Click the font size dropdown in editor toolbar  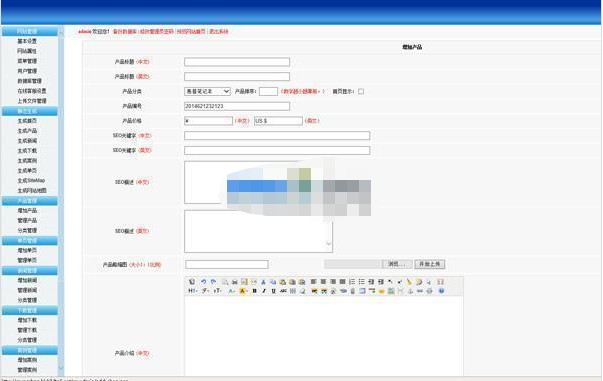tap(218, 291)
